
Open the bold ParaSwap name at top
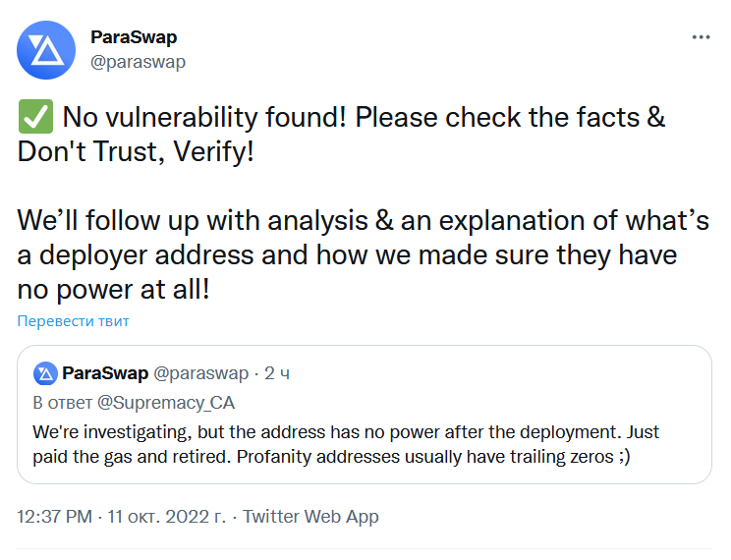point(134,37)
